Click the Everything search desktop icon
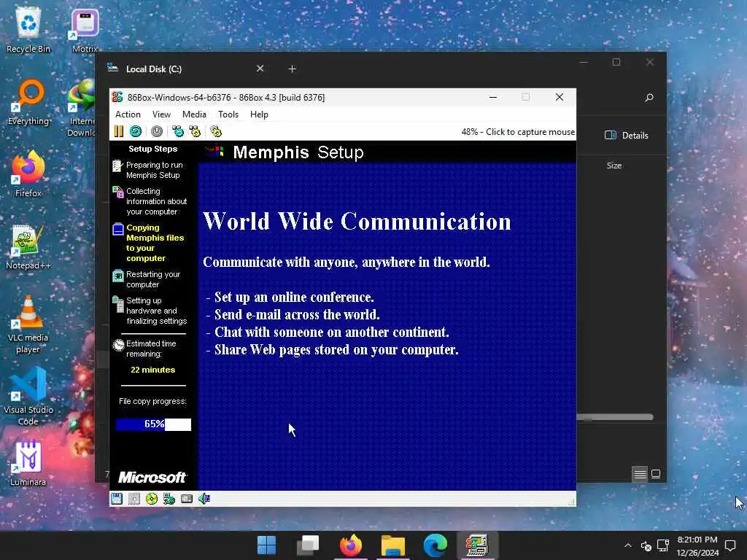This screenshot has height=560, width=747. point(28,103)
